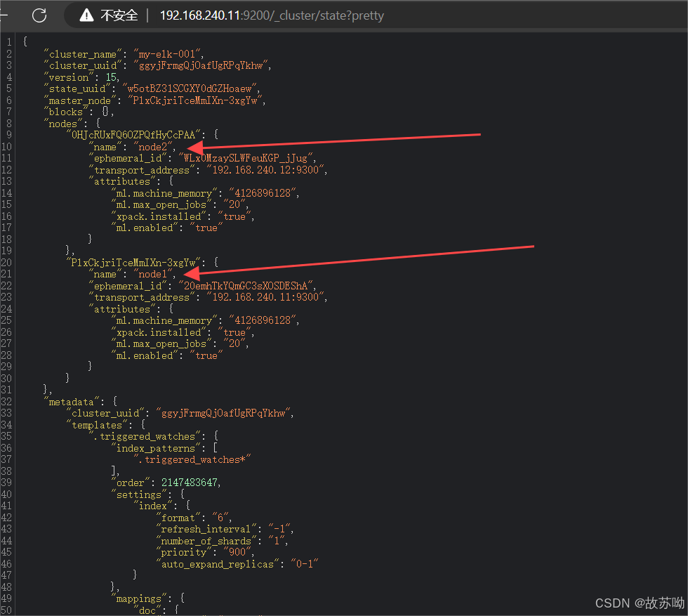
Task: Click the "metadata" key
Action: [x=72, y=402]
